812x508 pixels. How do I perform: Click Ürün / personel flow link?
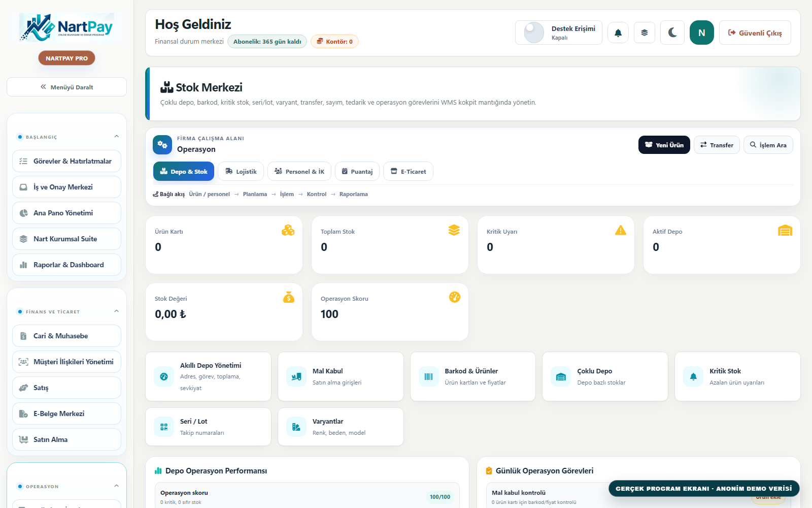(x=209, y=194)
